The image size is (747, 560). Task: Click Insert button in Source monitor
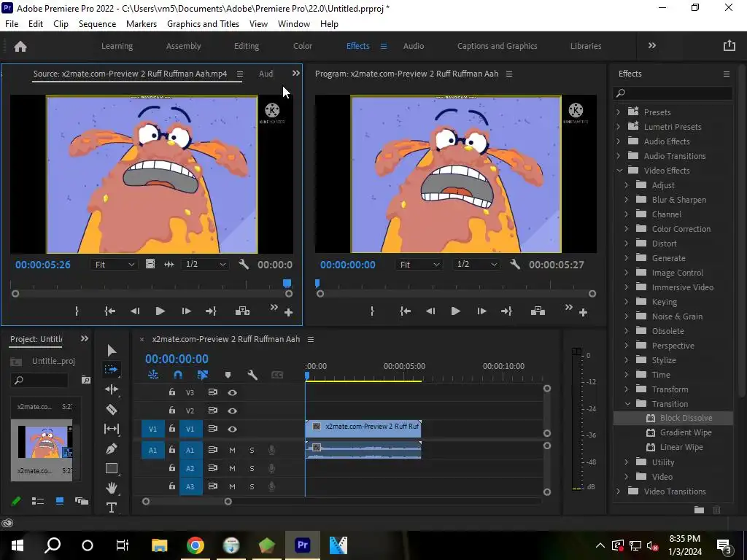242,311
